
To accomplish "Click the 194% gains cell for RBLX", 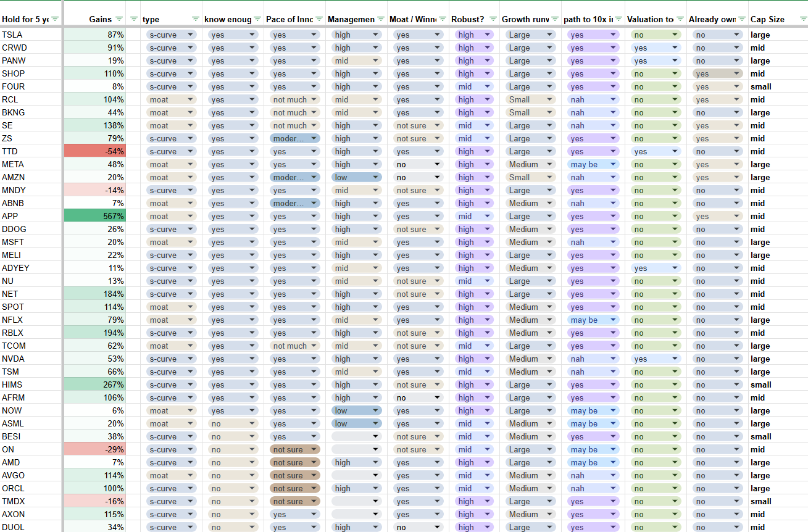I will (95, 333).
